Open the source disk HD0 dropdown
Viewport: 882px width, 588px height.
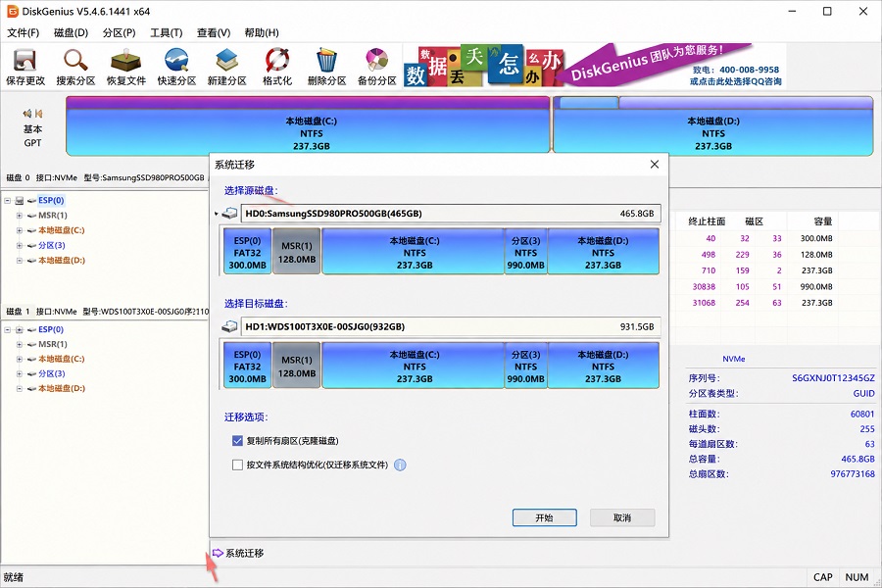450,214
